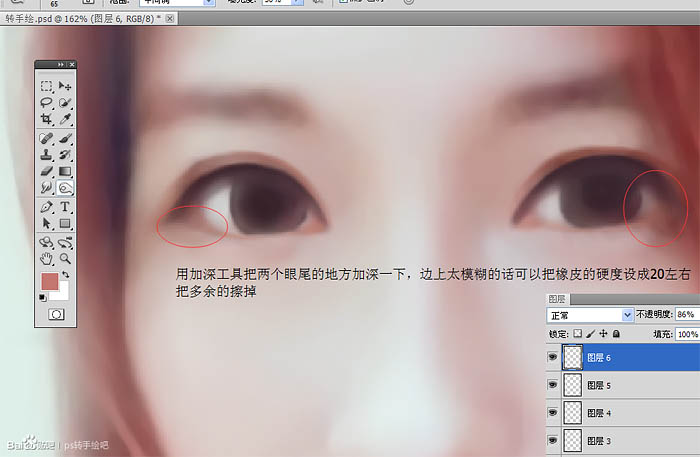This screenshot has height=457, width=700.
Task: Select the Horizontal Type tool
Action: click(65, 207)
